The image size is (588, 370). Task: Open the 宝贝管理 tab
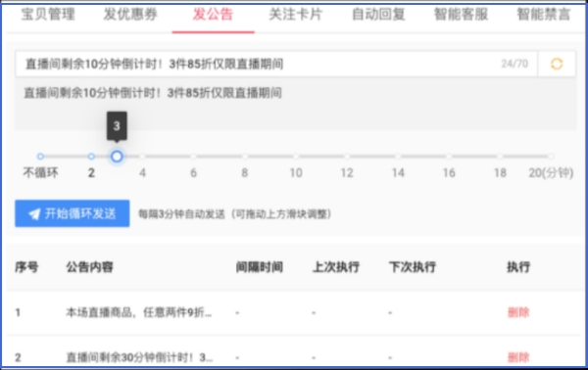48,15
